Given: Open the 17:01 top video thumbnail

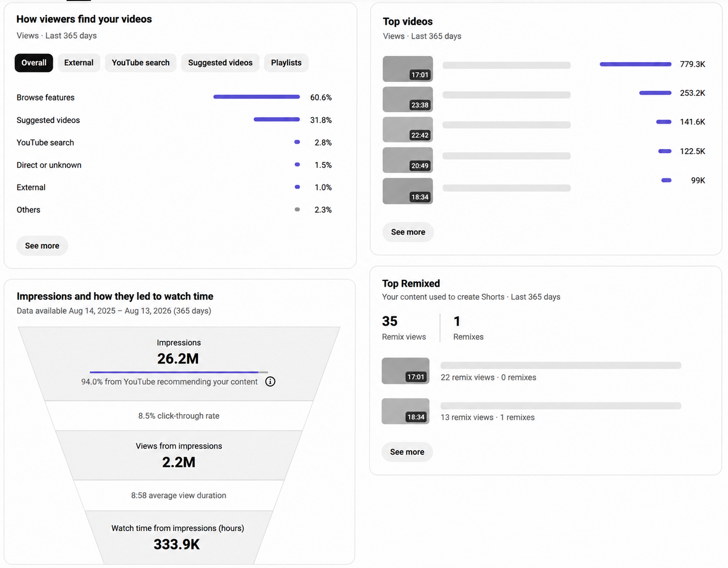Looking at the screenshot, I should tap(408, 69).
